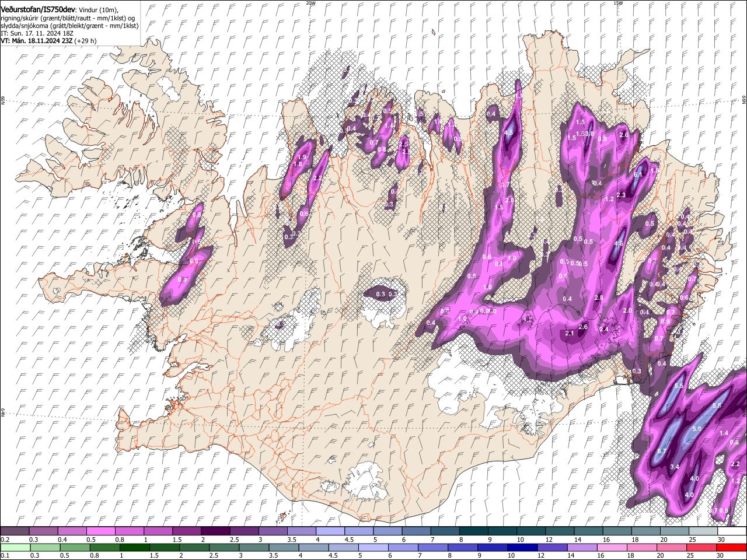Select the pale grey 25 snow-scale swatch
The height and width of the screenshot is (560, 747).
[702, 531]
